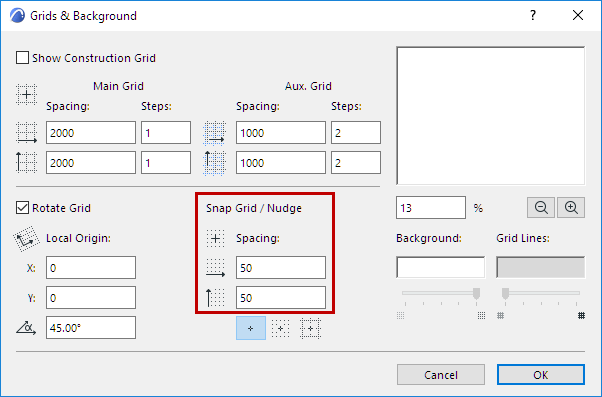This screenshot has height=397, width=602.
Task: Zoom out the grid preview
Action: point(541,208)
